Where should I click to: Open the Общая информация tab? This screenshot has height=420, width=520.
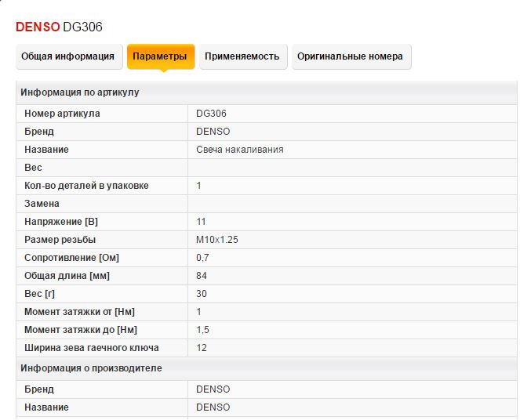coord(69,56)
